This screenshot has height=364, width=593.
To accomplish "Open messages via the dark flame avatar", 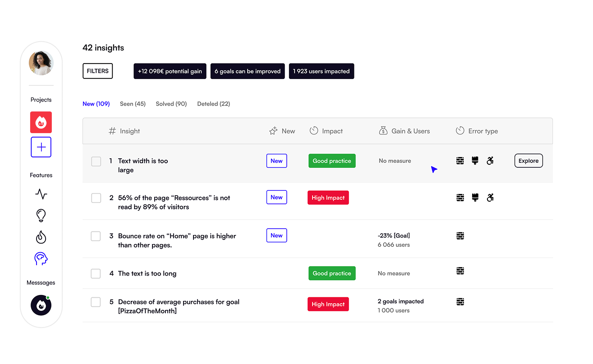I will (41, 305).
